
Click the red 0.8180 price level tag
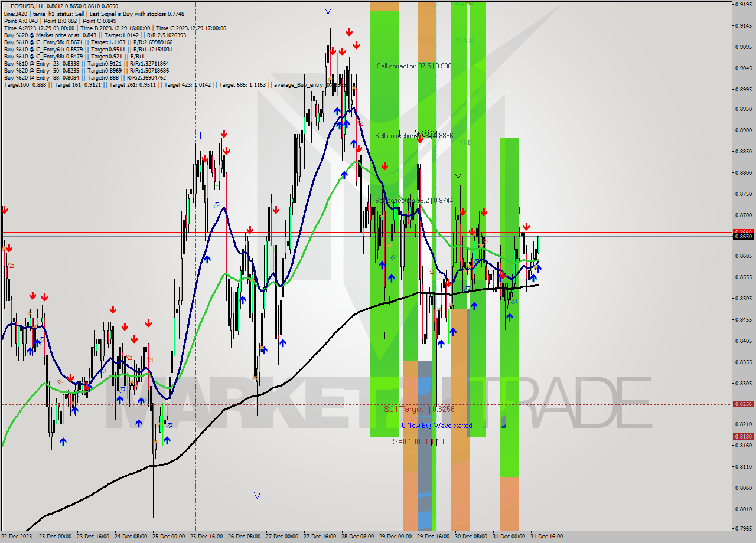coord(743,437)
